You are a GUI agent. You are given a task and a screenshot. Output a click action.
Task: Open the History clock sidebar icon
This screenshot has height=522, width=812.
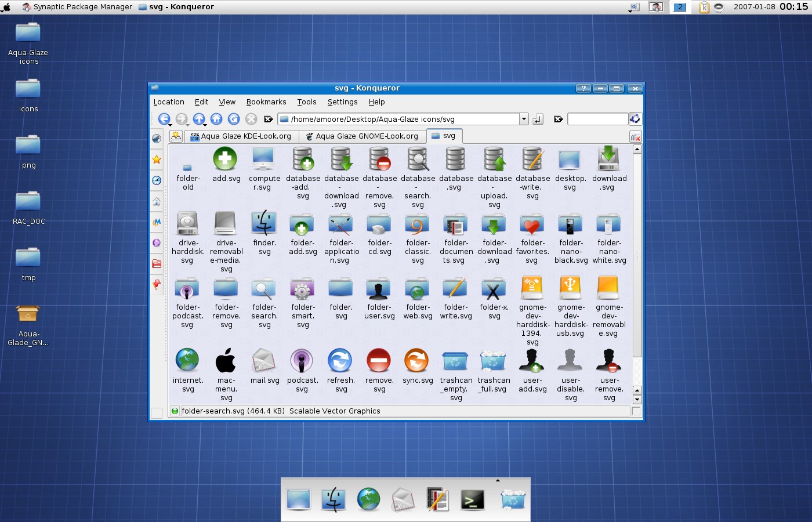point(157,180)
